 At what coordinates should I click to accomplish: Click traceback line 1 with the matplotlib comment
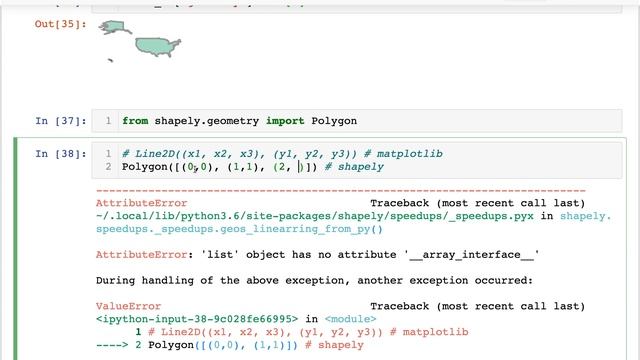302,332
